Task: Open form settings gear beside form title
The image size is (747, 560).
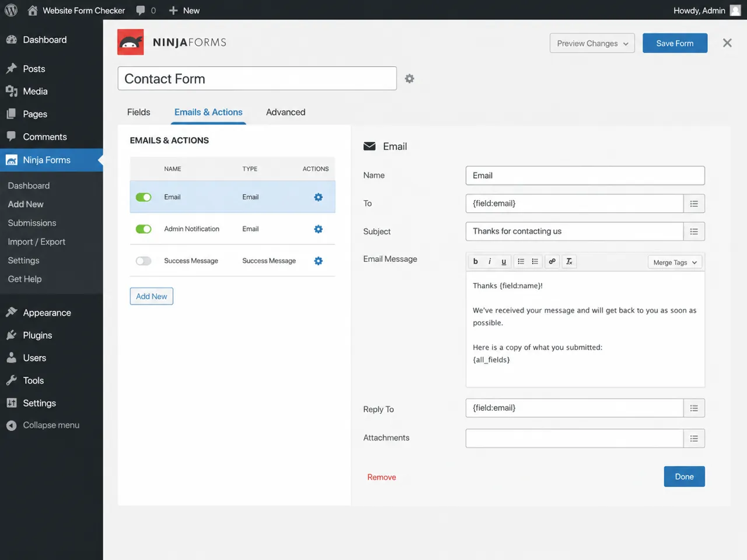Action: 410,79
